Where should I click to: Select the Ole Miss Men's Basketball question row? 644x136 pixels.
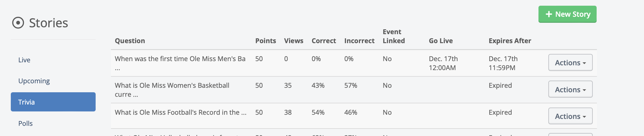(x=180, y=59)
